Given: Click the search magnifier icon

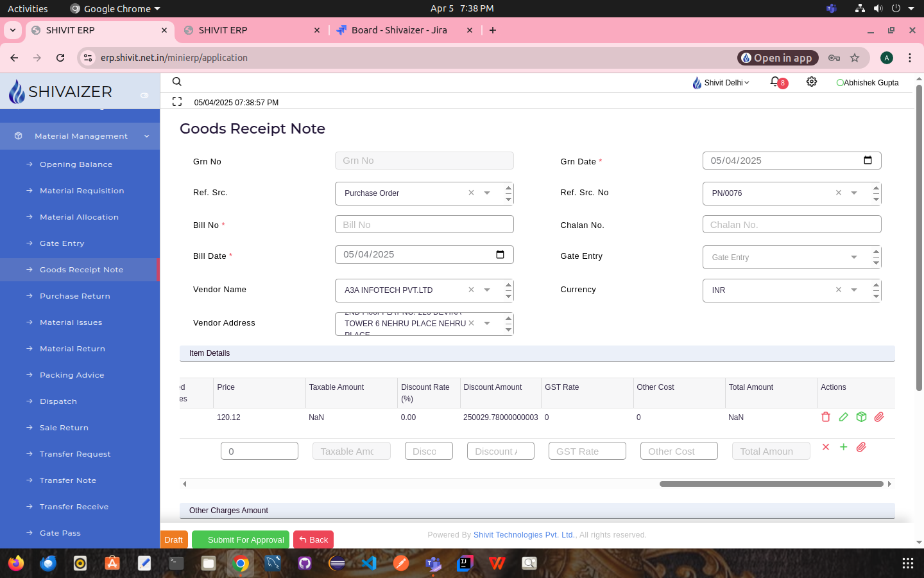Looking at the screenshot, I should point(177,82).
